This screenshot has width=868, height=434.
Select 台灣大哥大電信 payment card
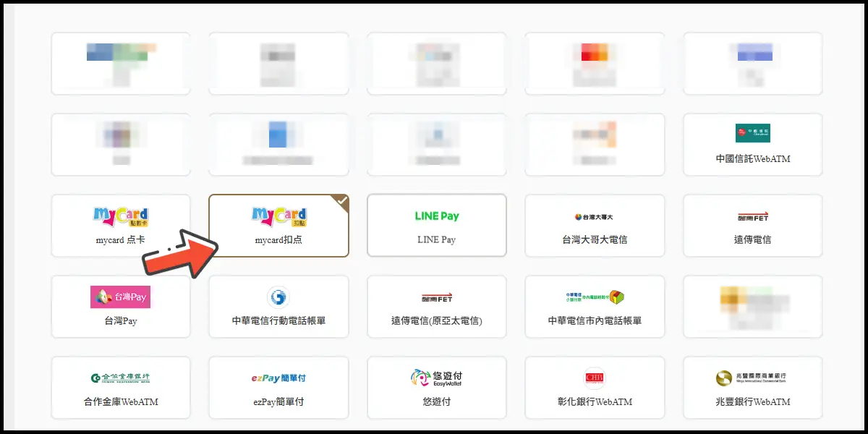click(595, 226)
